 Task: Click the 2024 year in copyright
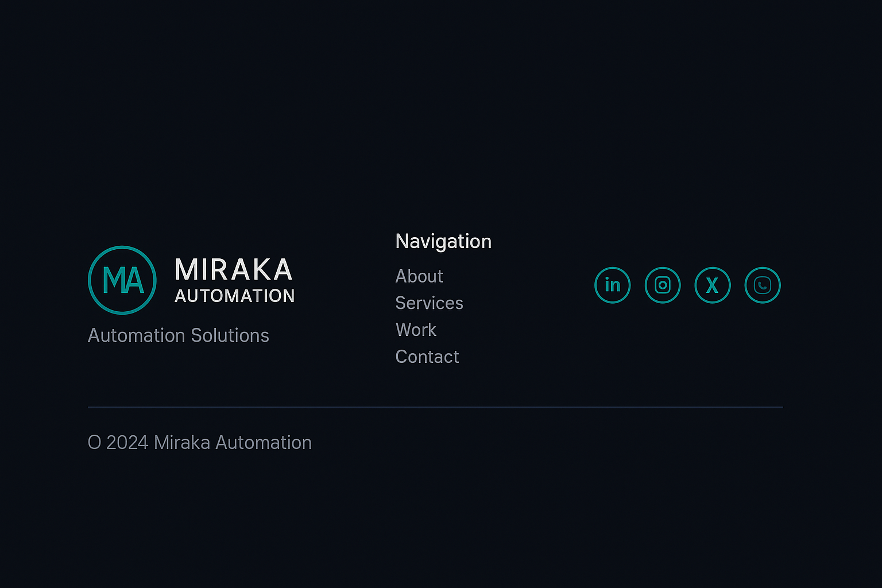point(127,443)
